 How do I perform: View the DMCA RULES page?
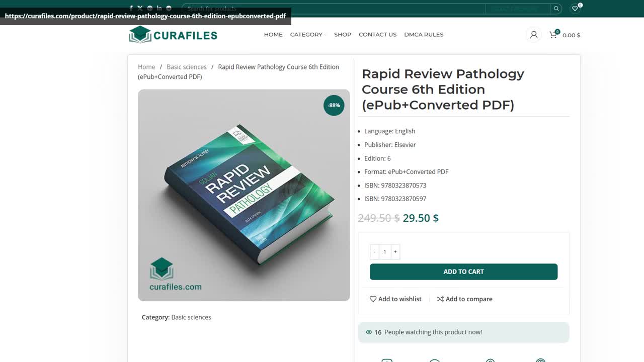[424, 34]
